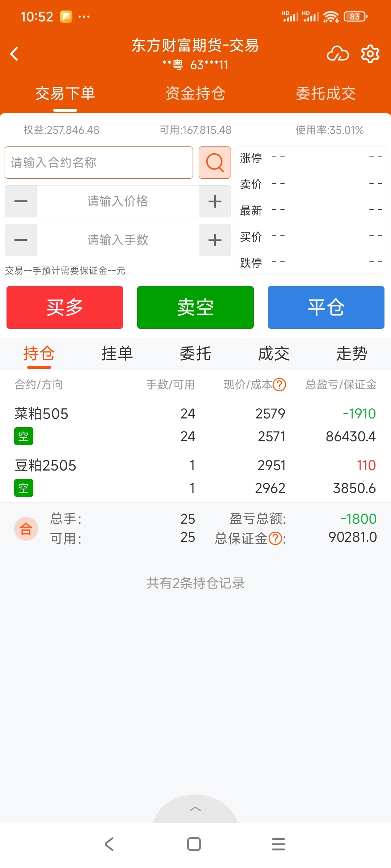
Task: Tap 空 badge under 豆粕2505
Action: 24,488
